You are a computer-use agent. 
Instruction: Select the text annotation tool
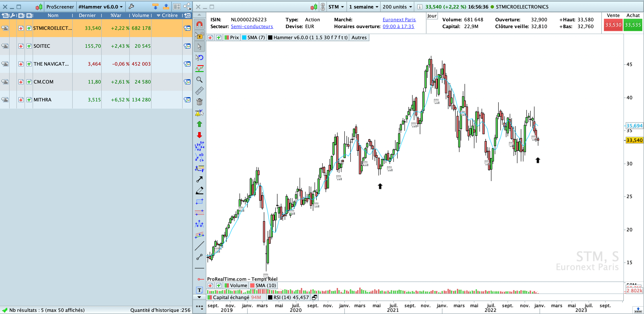point(199,290)
